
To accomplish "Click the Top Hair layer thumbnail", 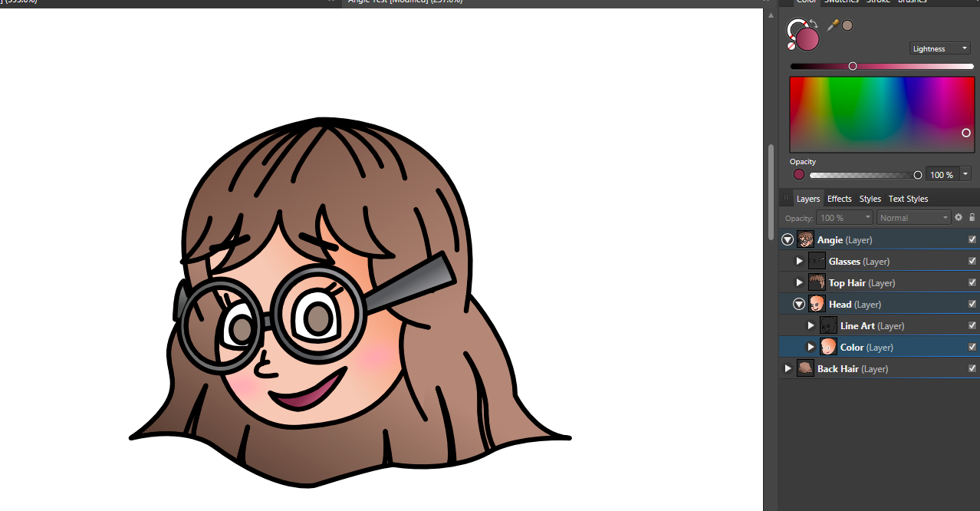I will [817, 282].
